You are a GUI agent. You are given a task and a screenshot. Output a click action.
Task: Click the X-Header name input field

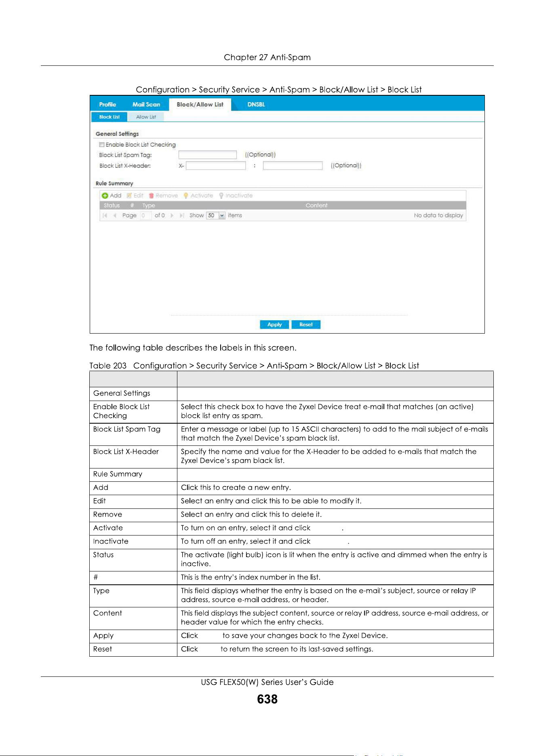(x=216, y=166)
